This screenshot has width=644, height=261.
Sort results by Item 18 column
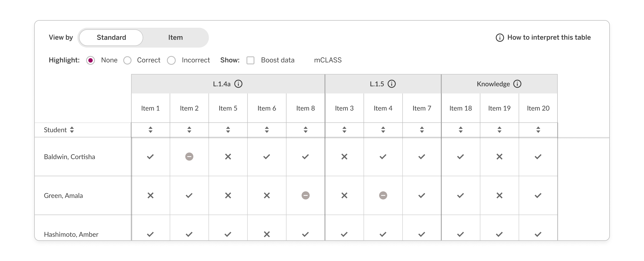click(x=460, y=130)
